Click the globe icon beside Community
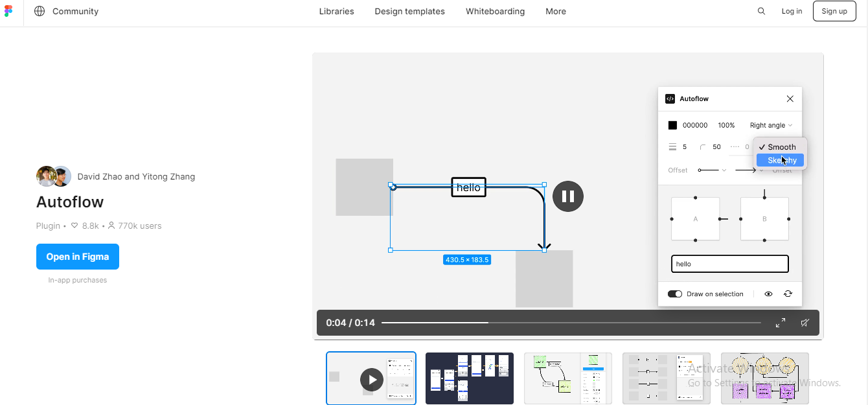Viewport: 868px width, 405px height. click(x=40, y=11)
